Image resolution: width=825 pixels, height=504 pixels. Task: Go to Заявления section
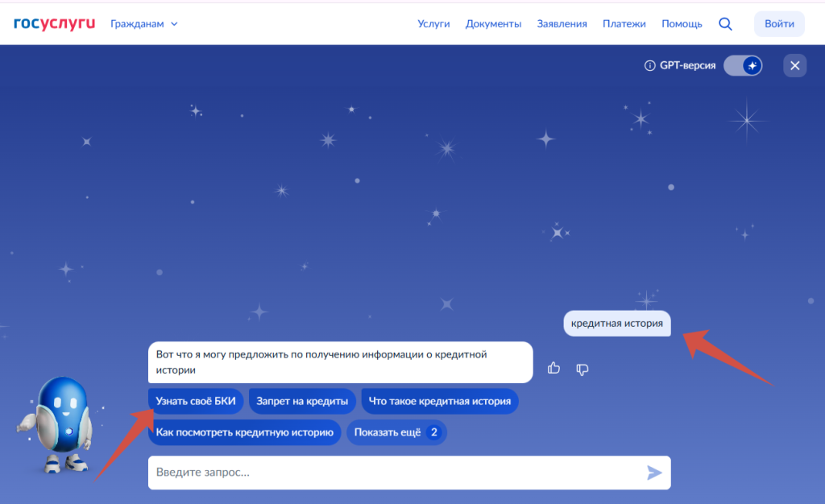(562, 24)
